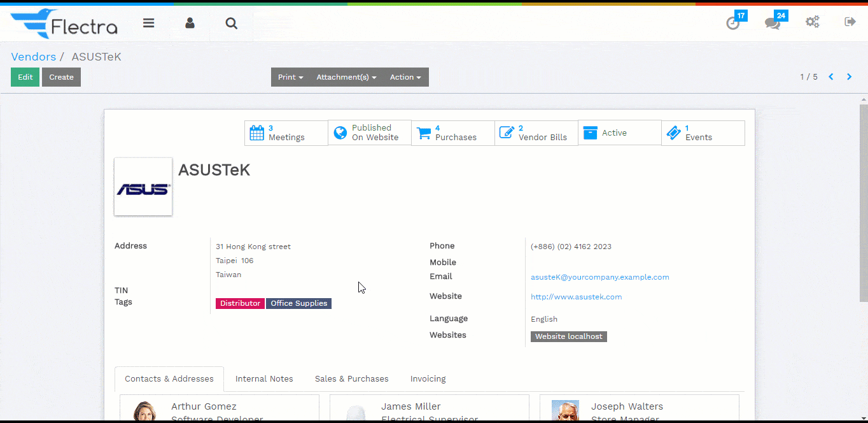Viewport: 868px width, 423px height.
Task: View the 4 Purchases via cart icon
Action: tap(452, 133)
